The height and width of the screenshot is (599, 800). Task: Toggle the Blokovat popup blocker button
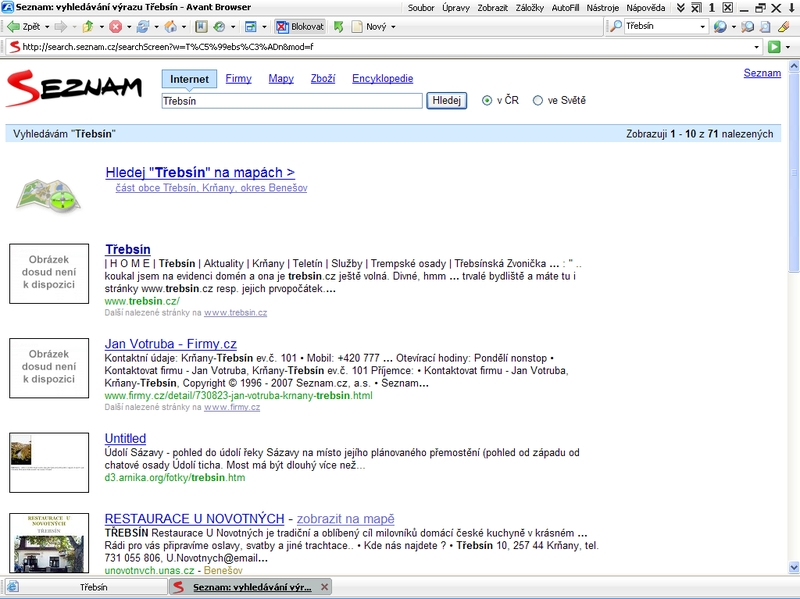tap(301, 27)
